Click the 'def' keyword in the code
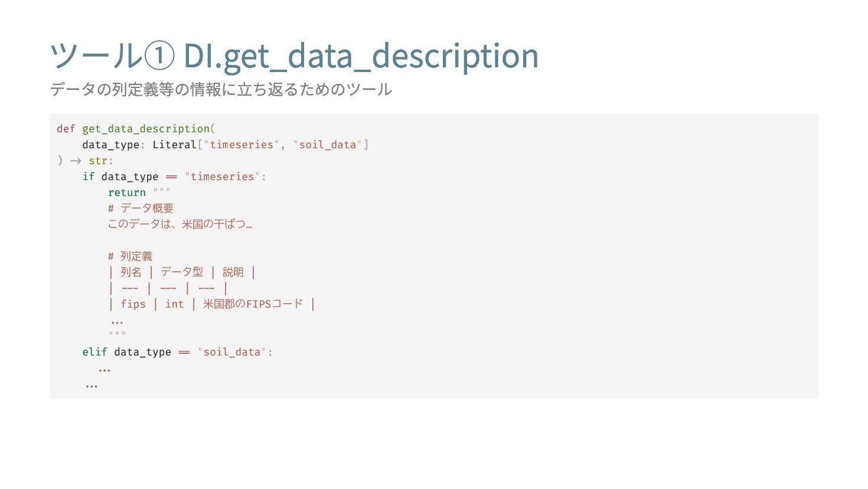 pyautogui.click(x=66, y=129)
